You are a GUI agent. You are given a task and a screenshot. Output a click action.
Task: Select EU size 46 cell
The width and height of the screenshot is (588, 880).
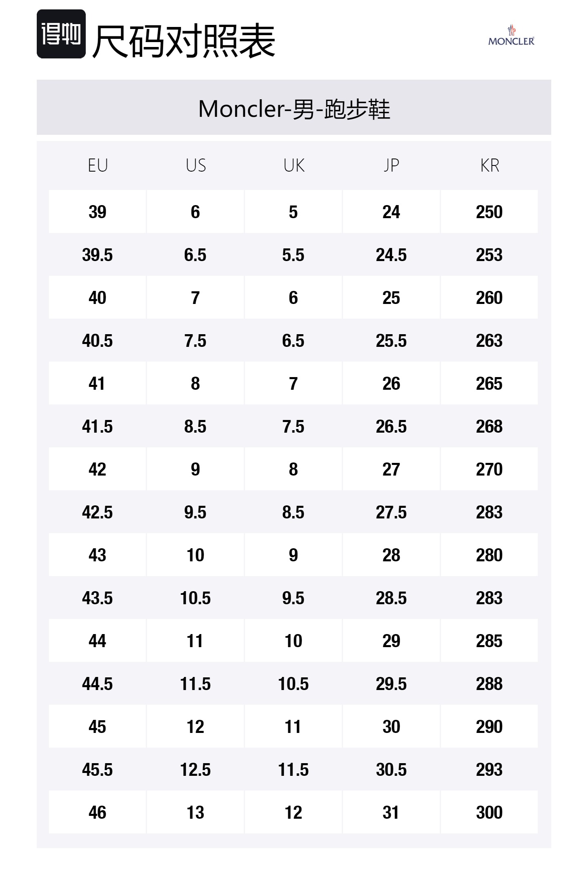98,813
